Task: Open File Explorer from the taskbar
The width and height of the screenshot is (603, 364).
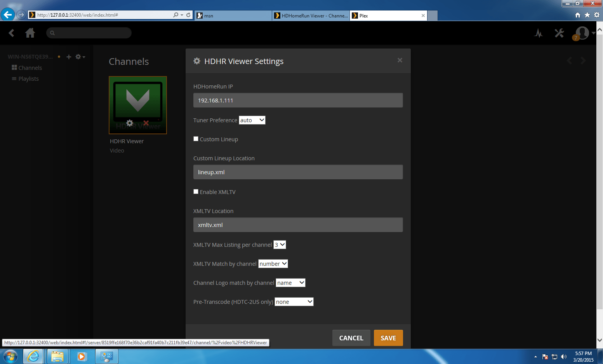Action: [x=57, y=356]
